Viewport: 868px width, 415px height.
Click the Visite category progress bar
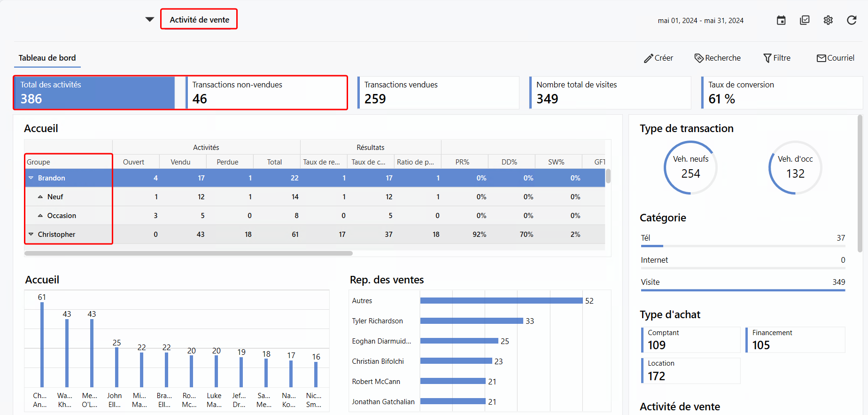click(743, 290)
